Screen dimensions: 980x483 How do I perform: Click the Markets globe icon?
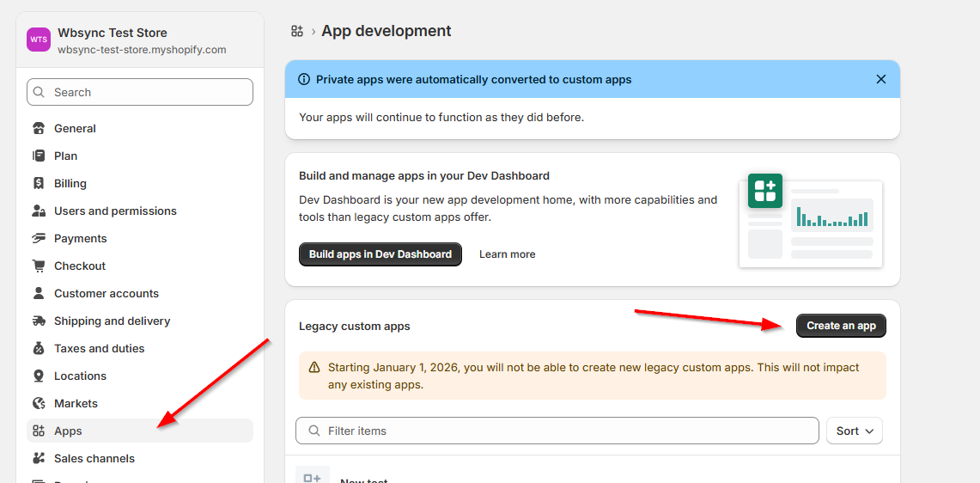pos(39,404)
